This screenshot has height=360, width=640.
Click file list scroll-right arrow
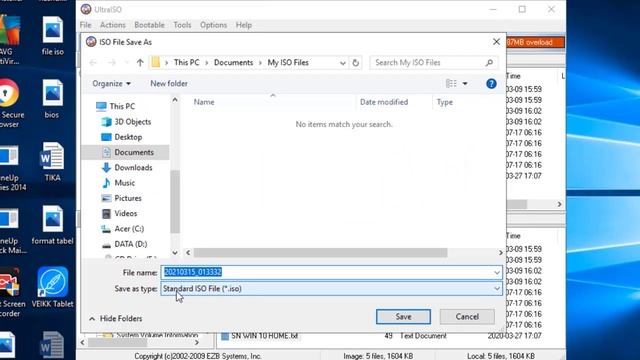[500, 253]
